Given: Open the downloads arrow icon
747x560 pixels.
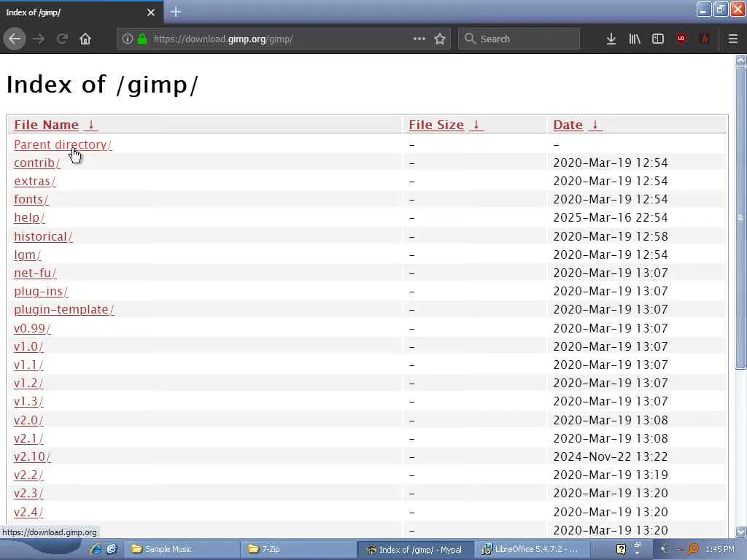Looking at the screenshot, I should (611, 39).
